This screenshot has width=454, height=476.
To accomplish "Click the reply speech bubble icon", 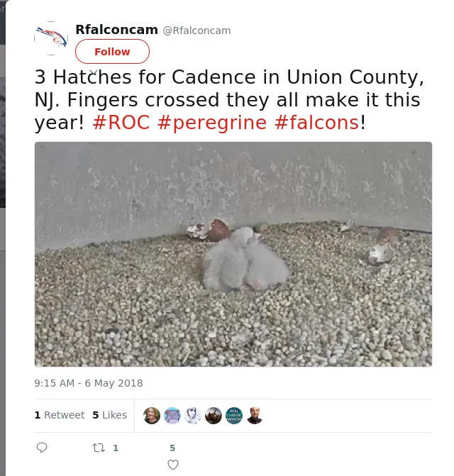I will click(42, 448).
